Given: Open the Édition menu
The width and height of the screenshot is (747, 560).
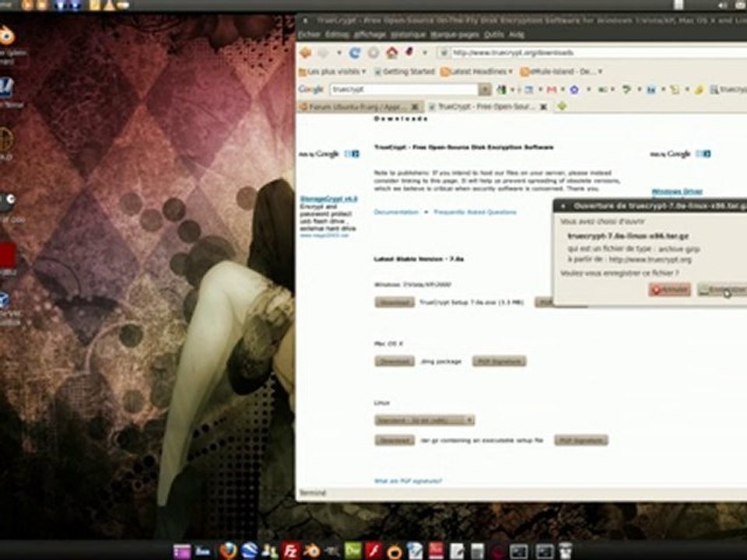Looking at the screenshot, I should [x=337, y=34].
